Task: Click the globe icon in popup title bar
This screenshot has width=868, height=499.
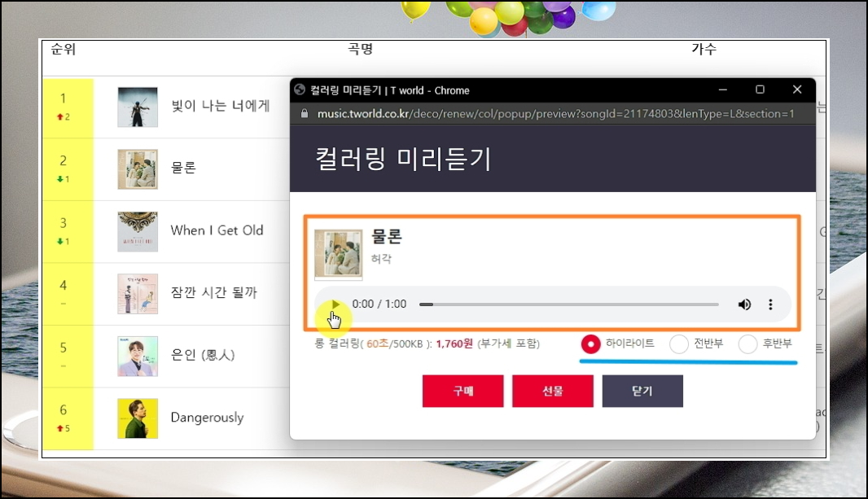Action: coord(300,90)
